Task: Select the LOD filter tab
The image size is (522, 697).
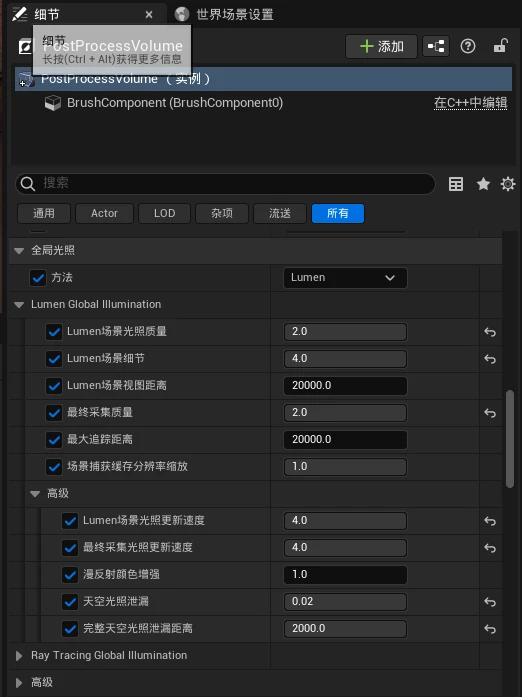Action: click(165, 213)
